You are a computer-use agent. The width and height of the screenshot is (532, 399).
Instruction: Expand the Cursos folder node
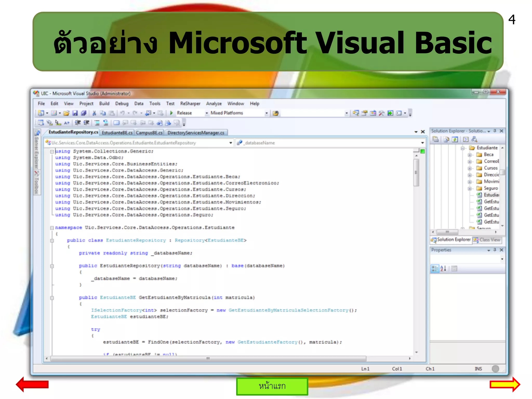(x=470, y=168)
